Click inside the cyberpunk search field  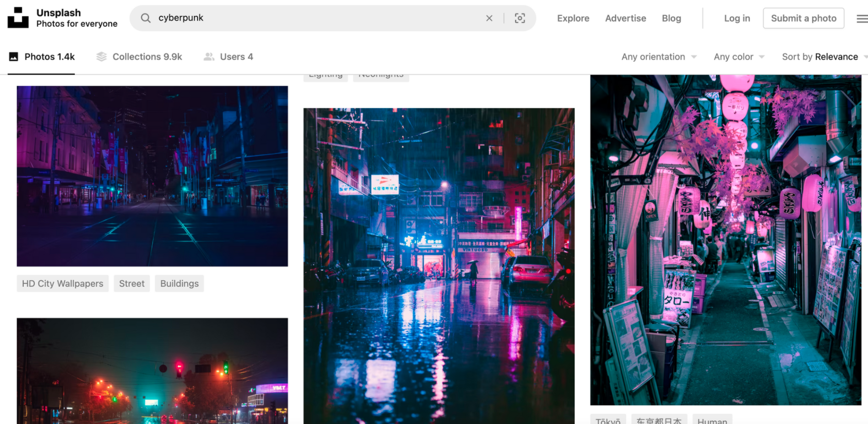coord(317,18)
